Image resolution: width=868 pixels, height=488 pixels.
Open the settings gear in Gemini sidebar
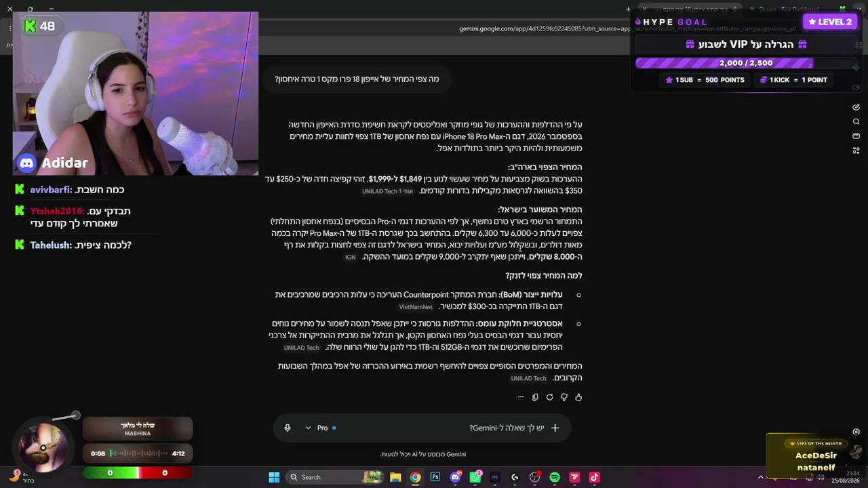click(x=856, y=432)
